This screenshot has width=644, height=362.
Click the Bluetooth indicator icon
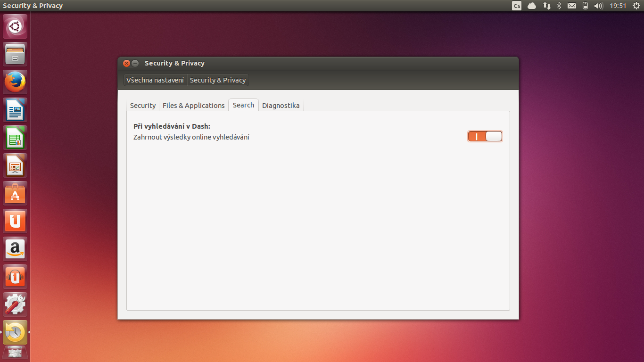coord(558,6)
